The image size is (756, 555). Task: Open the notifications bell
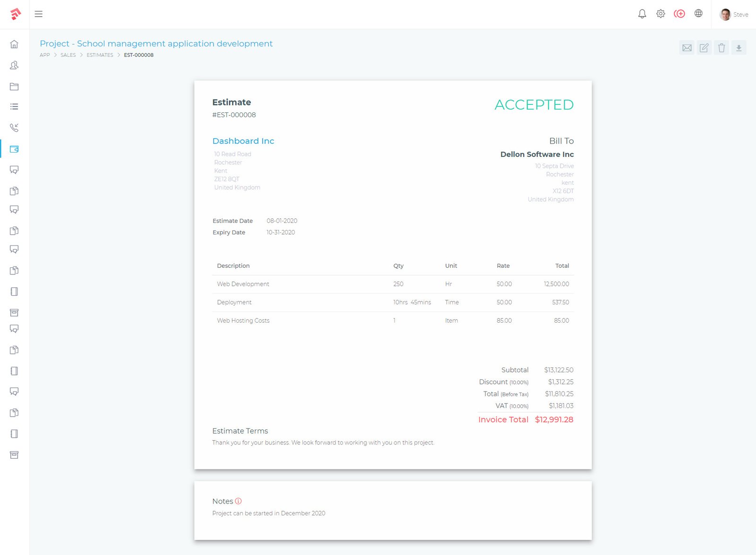click(x=642, y=14)
